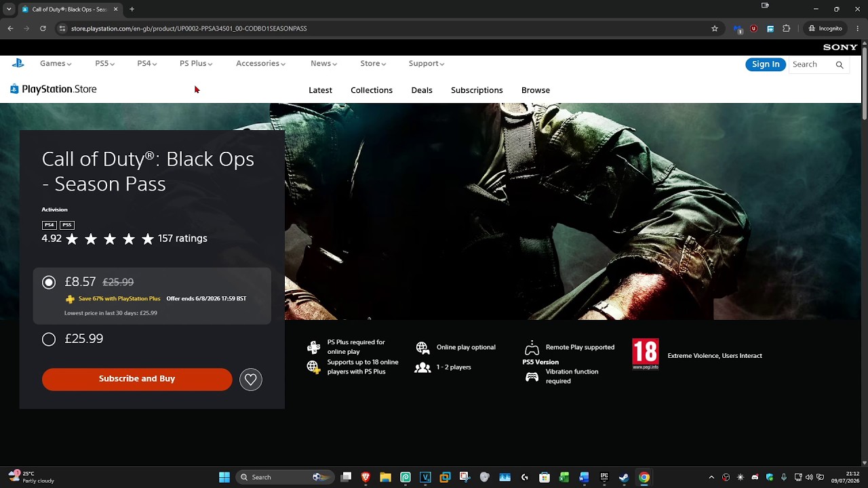The image size is (868, 488).
Task: Expand the PS Plus menu
Action: 196,63
